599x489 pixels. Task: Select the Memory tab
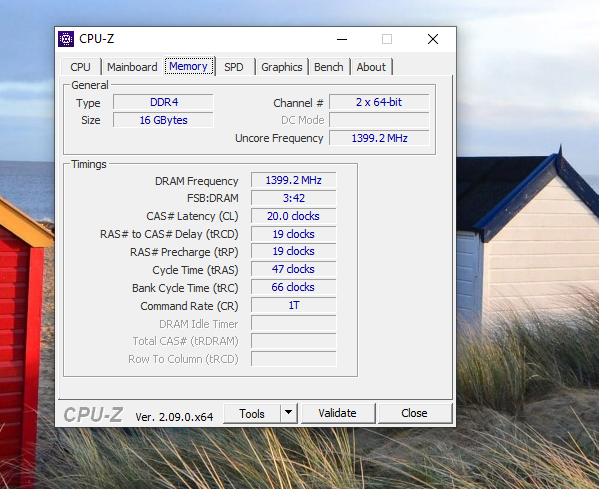(189, 66)
